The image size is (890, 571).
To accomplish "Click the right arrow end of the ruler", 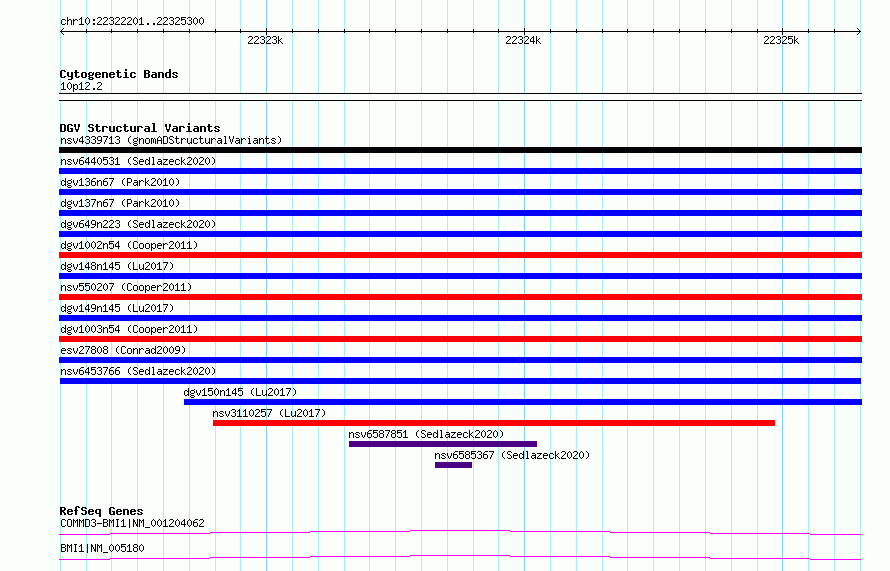I will pyautogui.click(x=859, y=31).
